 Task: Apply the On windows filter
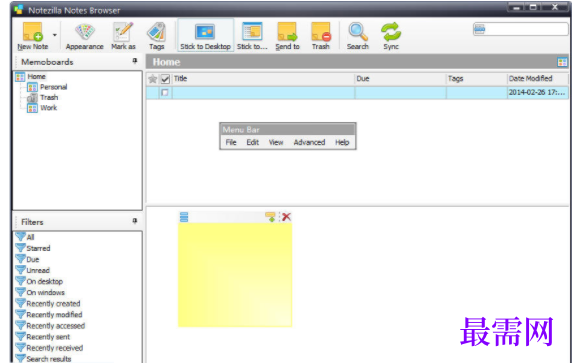[40, 293]
